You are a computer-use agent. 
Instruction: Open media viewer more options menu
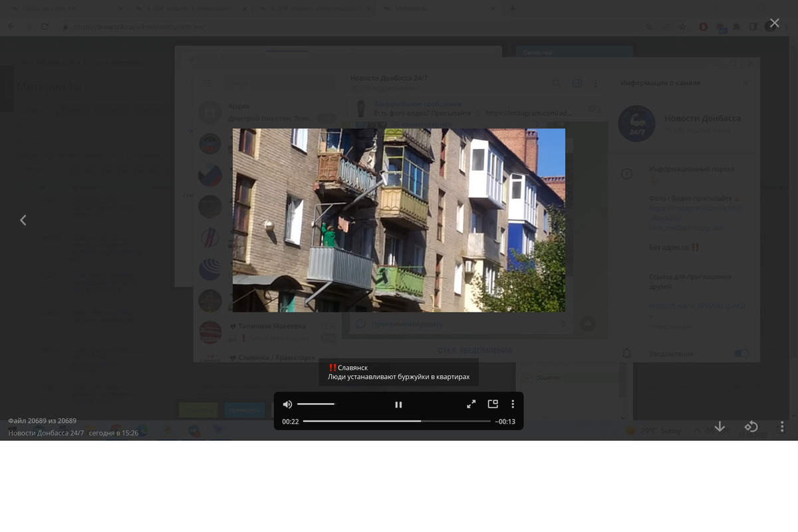click(782, 426)
